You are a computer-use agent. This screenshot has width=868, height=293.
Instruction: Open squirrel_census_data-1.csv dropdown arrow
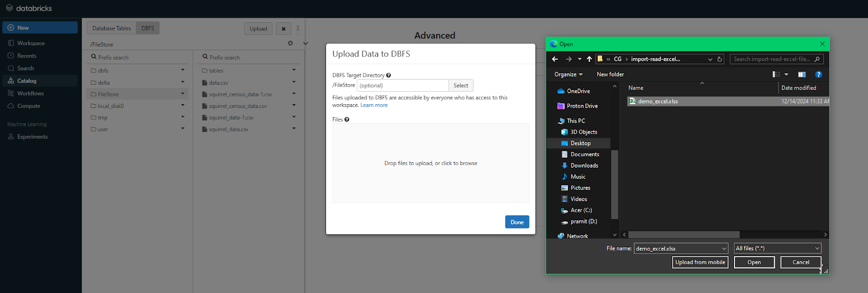pos(294,94)
